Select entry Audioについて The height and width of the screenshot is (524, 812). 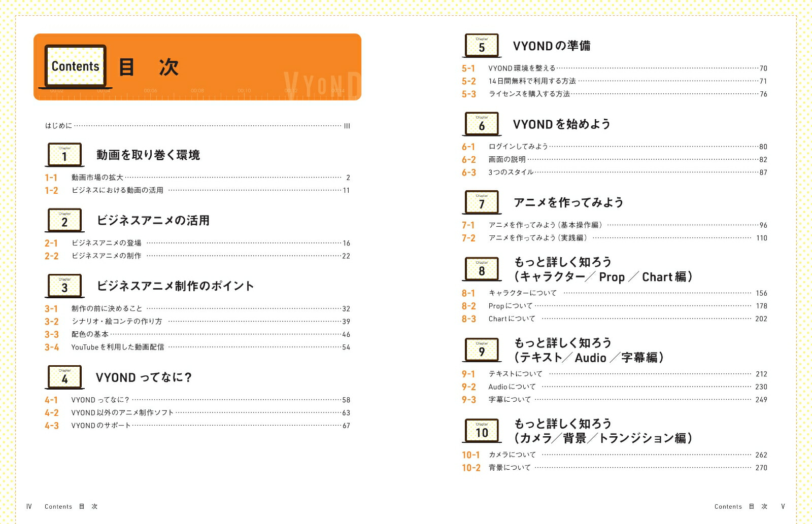(512, 387)
